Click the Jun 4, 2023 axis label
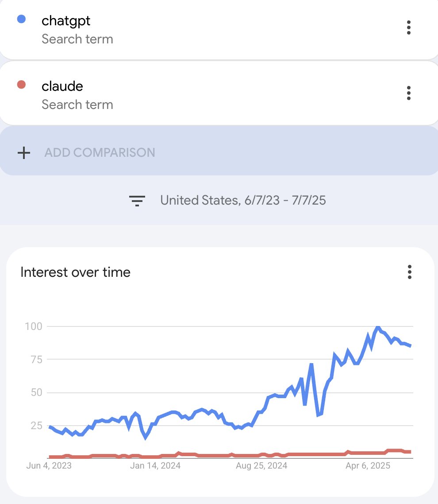The image size is (438, 504). [49, 466]
